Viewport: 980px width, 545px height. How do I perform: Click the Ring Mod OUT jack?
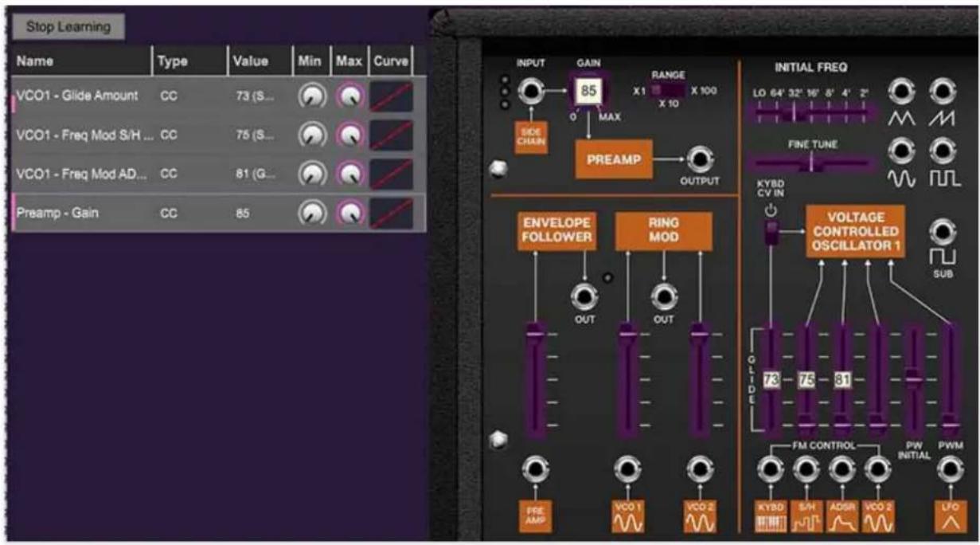click(x=664, y=298)
